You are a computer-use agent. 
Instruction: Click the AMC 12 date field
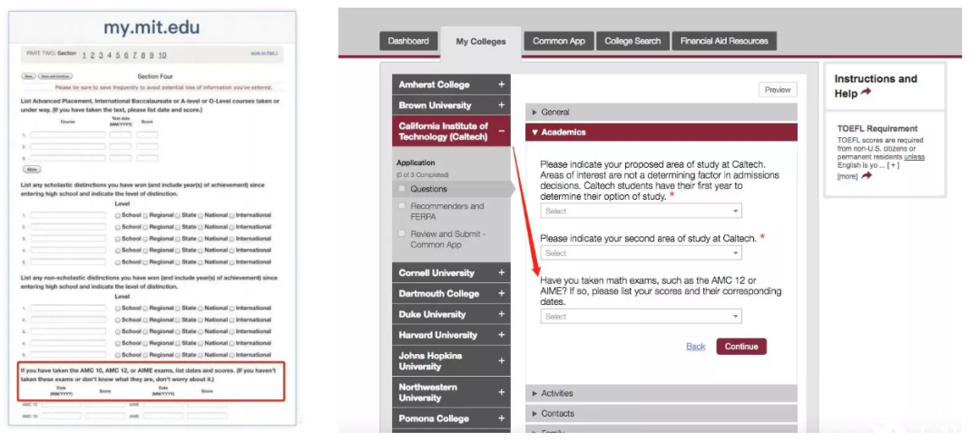click(62, 404)
